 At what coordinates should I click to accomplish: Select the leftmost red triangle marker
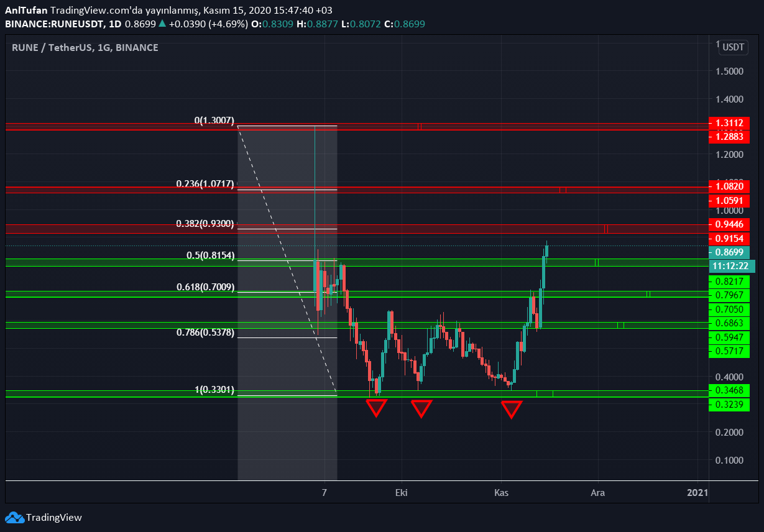(376, 408)
